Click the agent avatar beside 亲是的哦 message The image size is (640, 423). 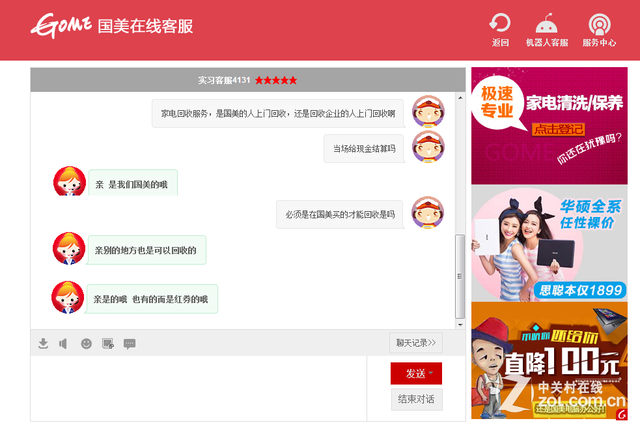[x=68, y=297]
